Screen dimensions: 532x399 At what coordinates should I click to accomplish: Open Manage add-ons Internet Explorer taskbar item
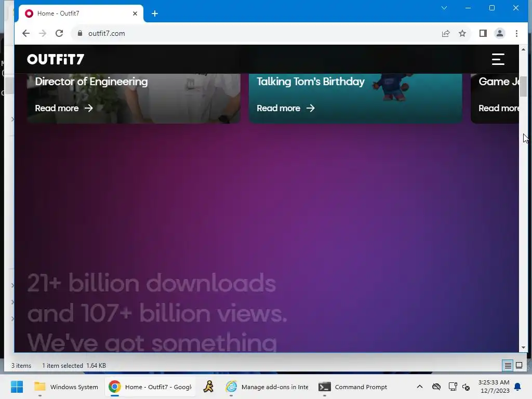[268, 387]
